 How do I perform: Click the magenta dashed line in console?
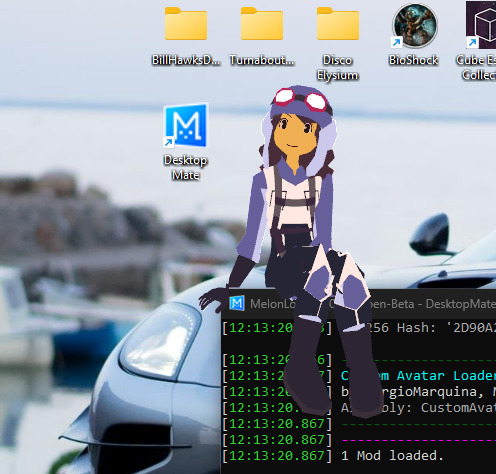[419, 440]
